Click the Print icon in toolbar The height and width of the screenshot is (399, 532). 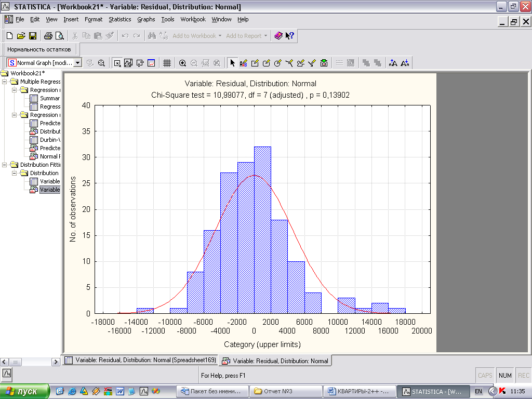[48, 36]
